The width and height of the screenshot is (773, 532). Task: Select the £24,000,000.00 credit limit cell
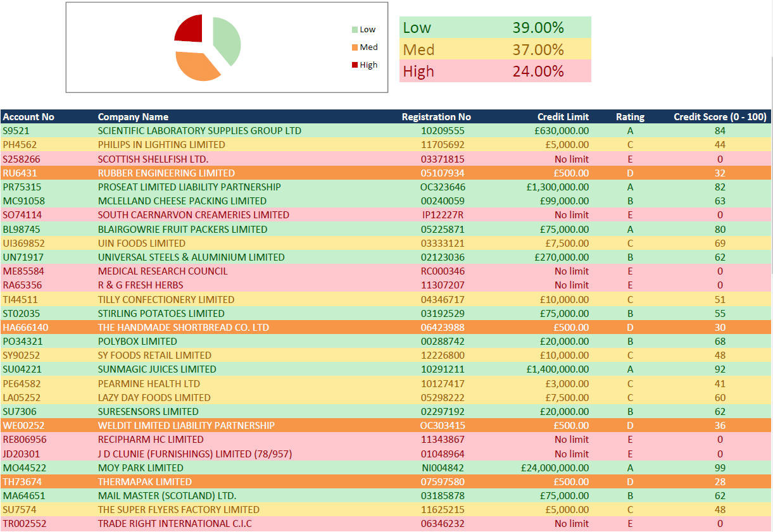click(555, 468)
